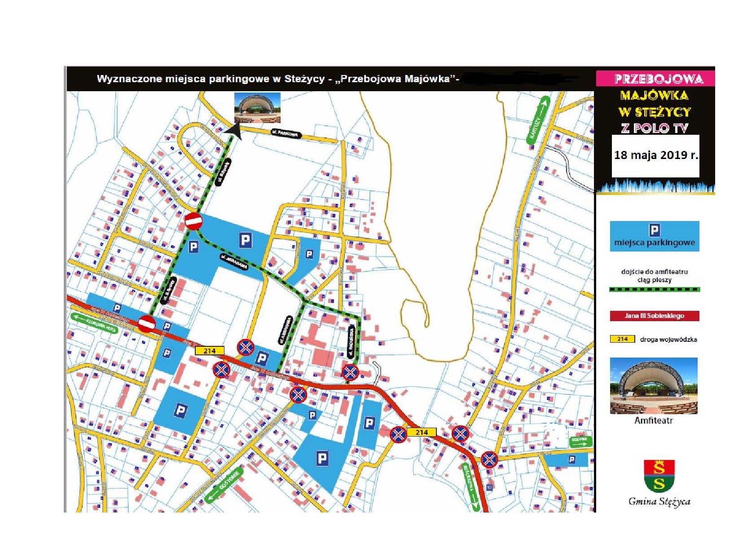Click the P icon in the largest bottom parking area

coord(322,459)
